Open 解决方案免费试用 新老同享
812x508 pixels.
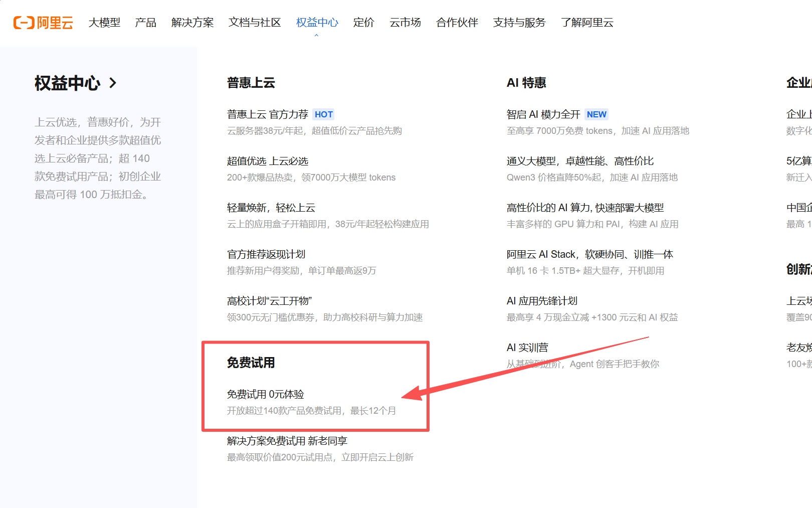coord(287,441)
